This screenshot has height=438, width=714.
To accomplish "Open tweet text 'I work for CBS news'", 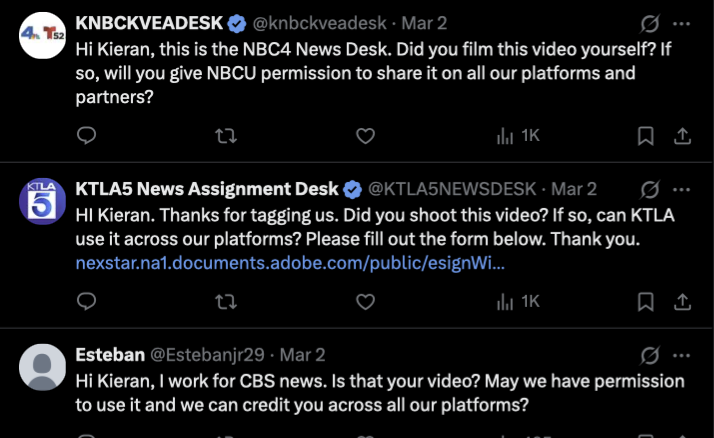I will coord(243,381).
